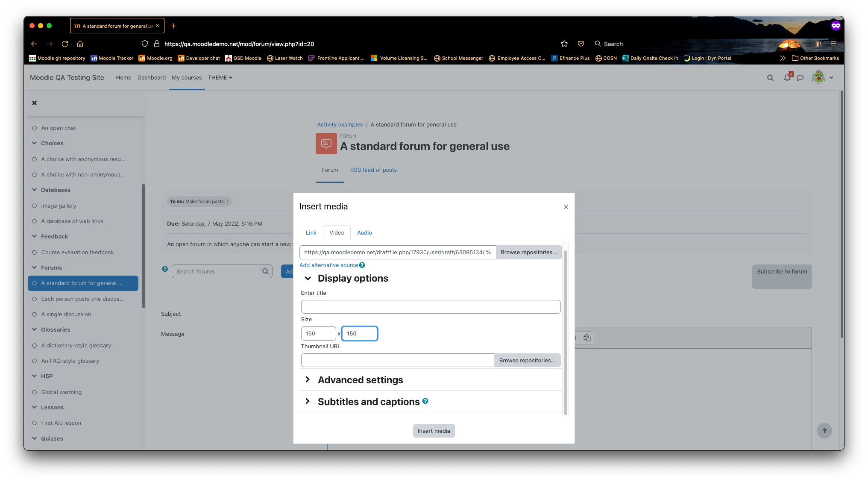Click the browser back arrow
Image resolution: width=868 pixels, height=482 pixels.
click(34, 44)
